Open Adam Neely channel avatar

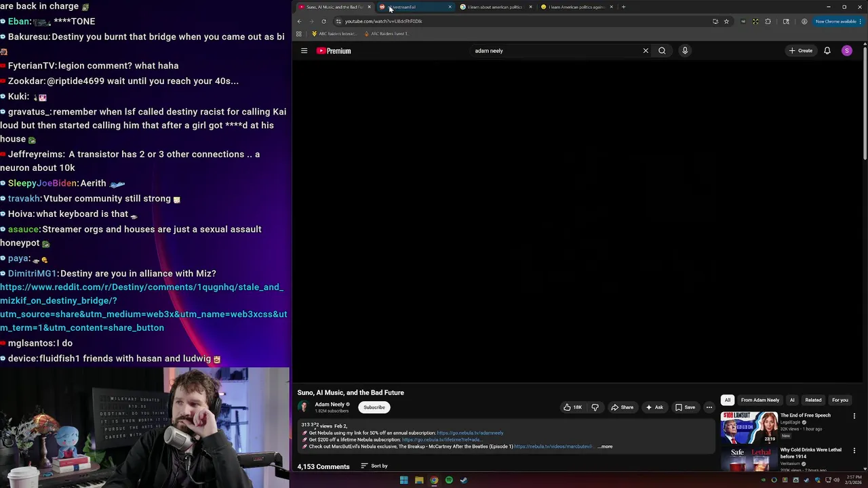click(x=303, y=407)
